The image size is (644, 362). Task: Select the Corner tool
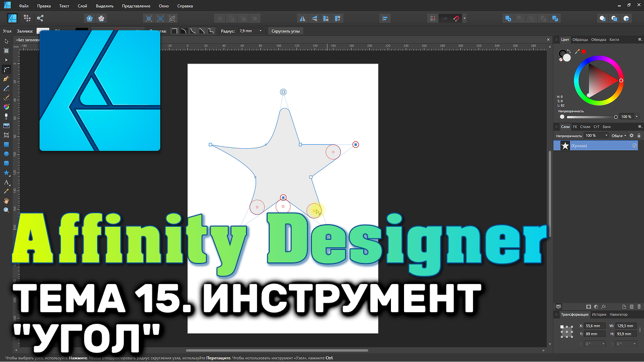click(7, 69)
